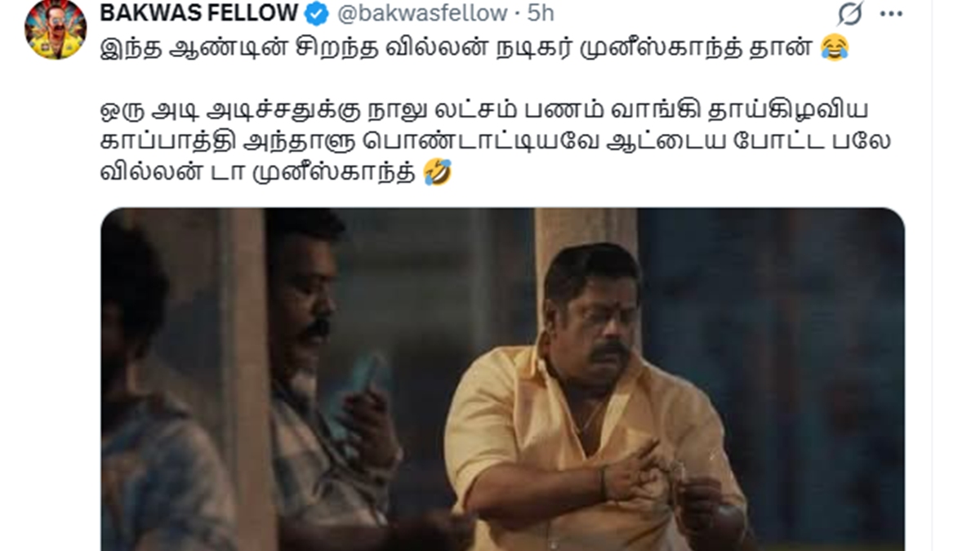Image resolution: width=980 pixels, height=551 pixels.
Task: Open BAKWAS FELLOW profile avatar
Action: click(56, 30)
